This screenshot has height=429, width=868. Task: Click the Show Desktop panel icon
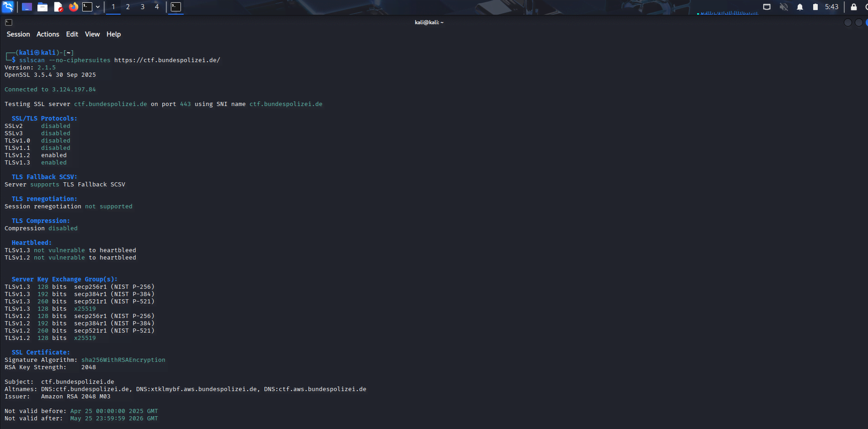coord(27,7)
